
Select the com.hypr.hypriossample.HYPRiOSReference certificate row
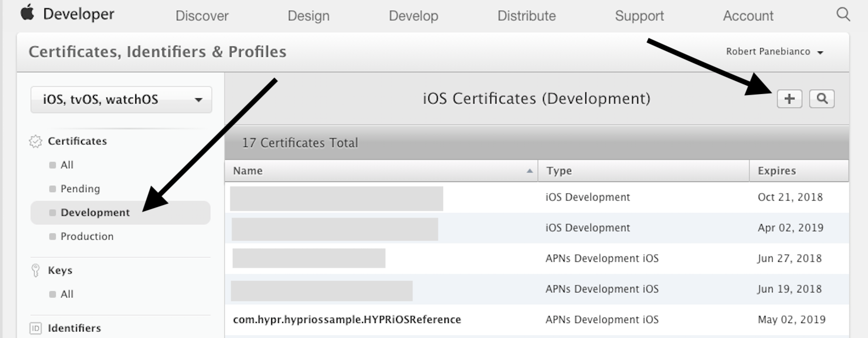tap(347, 319)
